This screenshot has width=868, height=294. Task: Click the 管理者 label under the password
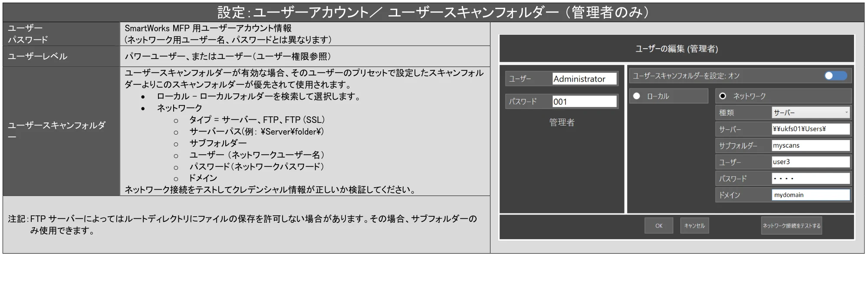point(562,122)
